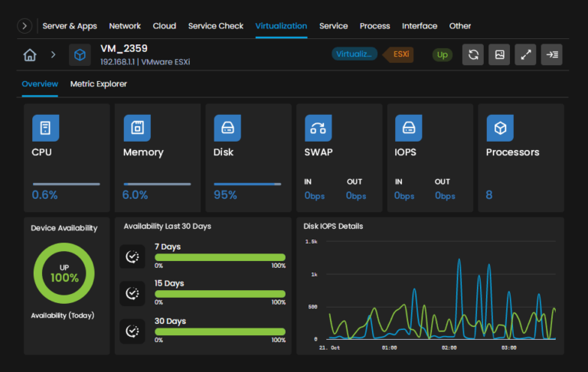588x372 pixels.
Task: Open the Service Check tab
Action: 216,26
